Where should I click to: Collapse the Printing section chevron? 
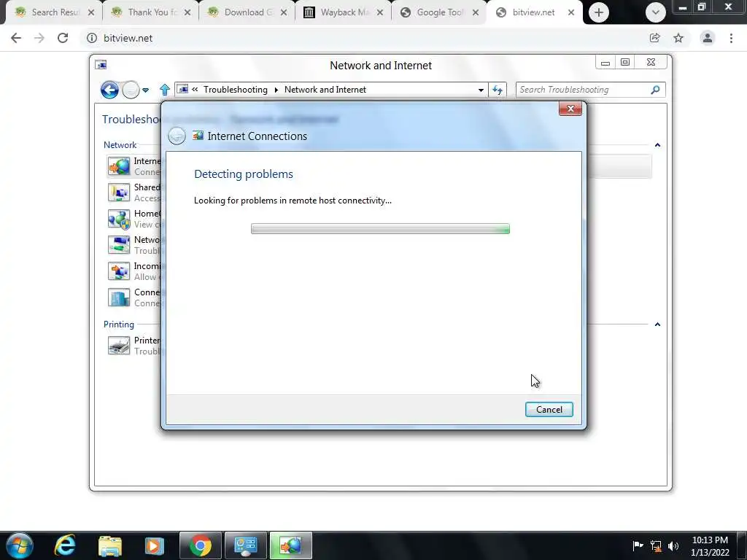(x=657, y=324)
